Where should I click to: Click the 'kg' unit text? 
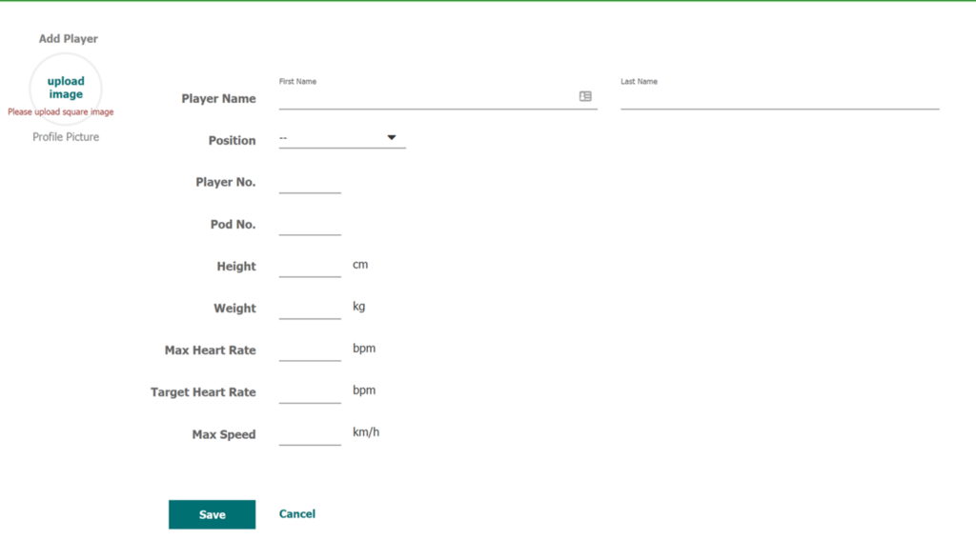pyautogui.click(x=359, y=307)
